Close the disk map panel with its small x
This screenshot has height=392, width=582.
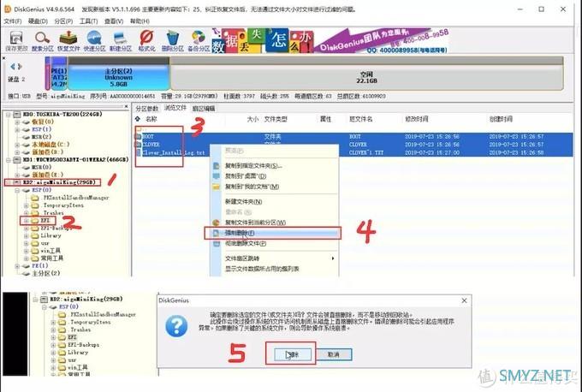tap(3, 58)
